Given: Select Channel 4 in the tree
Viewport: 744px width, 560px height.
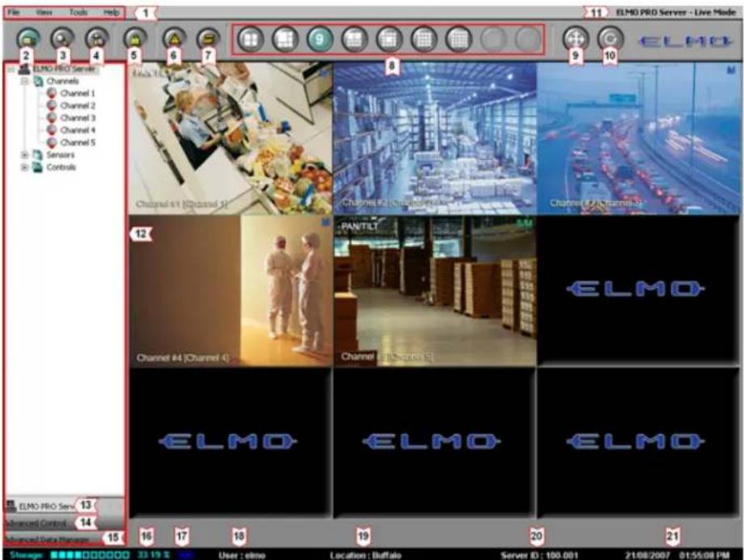Looking at the screenshot, I should (x=78, y=130).
